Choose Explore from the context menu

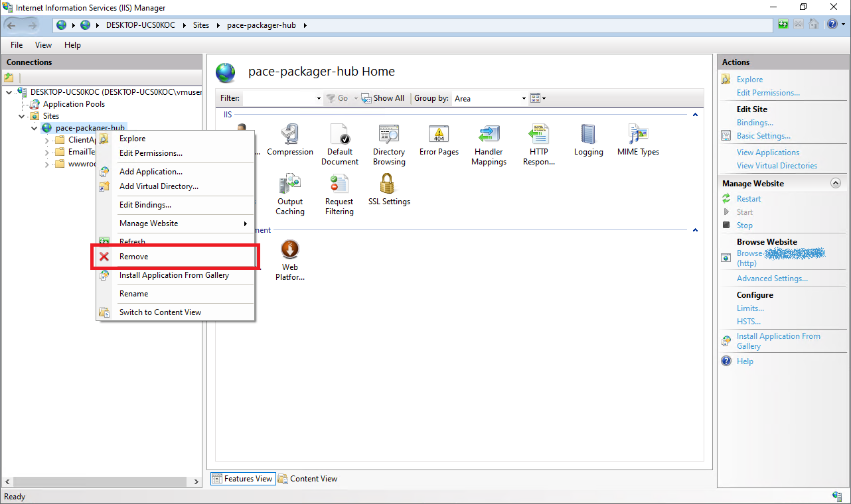click(176, 139)
